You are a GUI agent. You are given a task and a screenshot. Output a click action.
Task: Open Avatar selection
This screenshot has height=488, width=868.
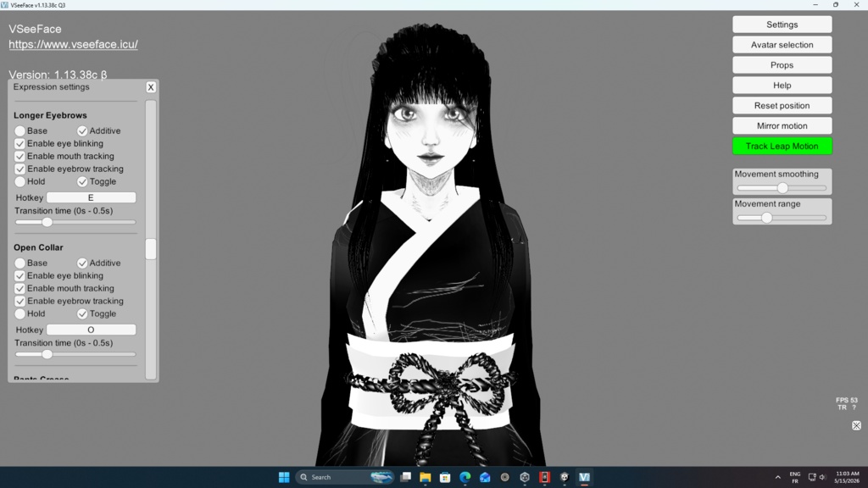point(782,45)
